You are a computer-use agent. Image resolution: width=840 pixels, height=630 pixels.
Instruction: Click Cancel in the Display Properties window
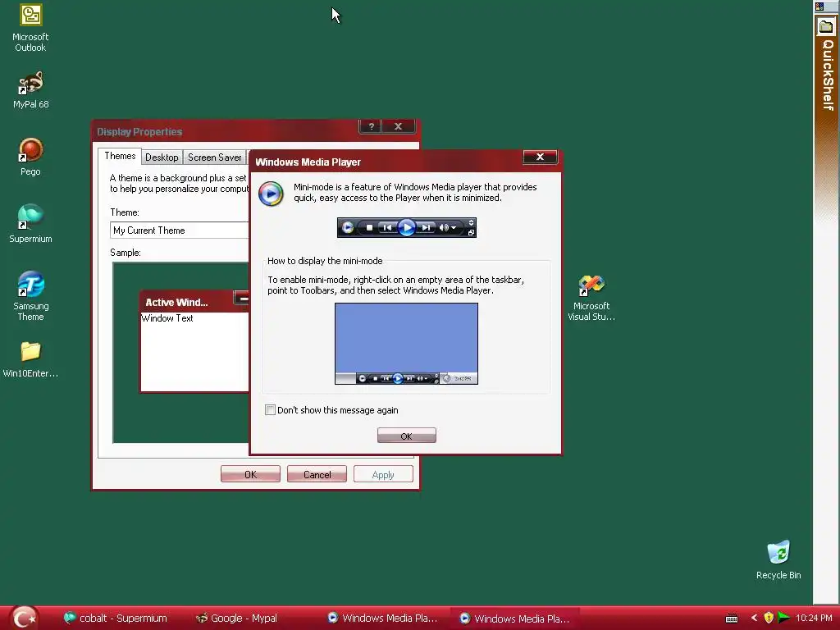[317, 475]
